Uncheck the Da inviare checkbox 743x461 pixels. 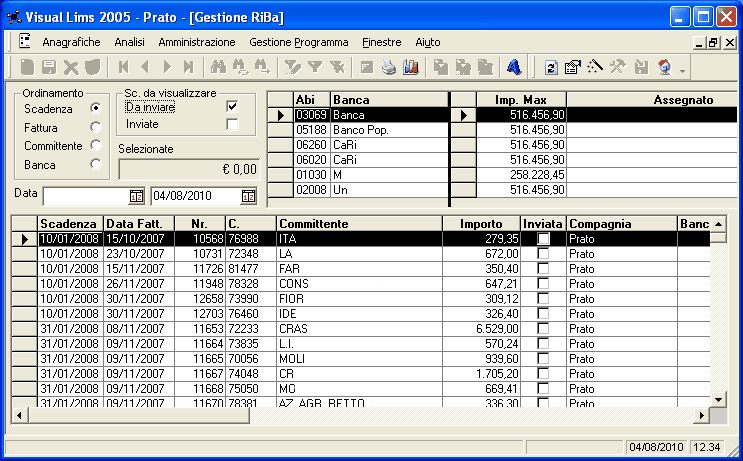pyautogui.click(x=232, y=106)
